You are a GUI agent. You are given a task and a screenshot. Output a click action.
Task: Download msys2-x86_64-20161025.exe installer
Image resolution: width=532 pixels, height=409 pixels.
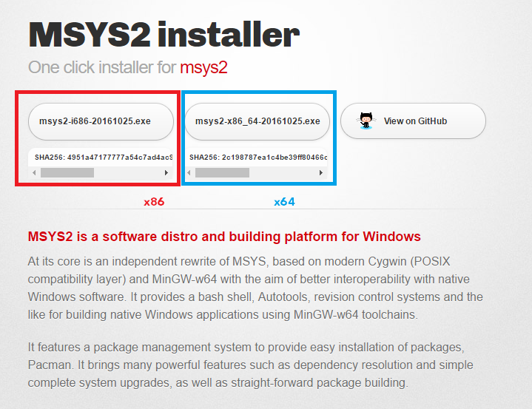[257, 121]
